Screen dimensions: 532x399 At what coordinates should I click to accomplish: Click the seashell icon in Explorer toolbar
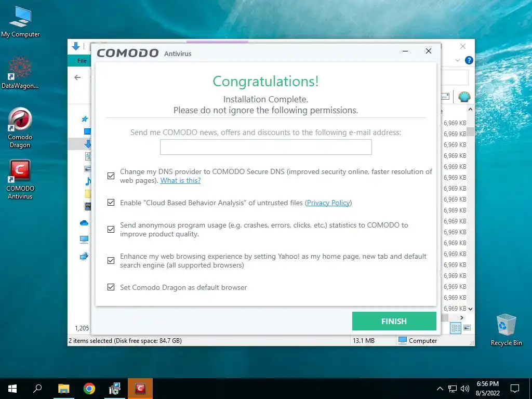pyautogui.click(x=464, y=97)
